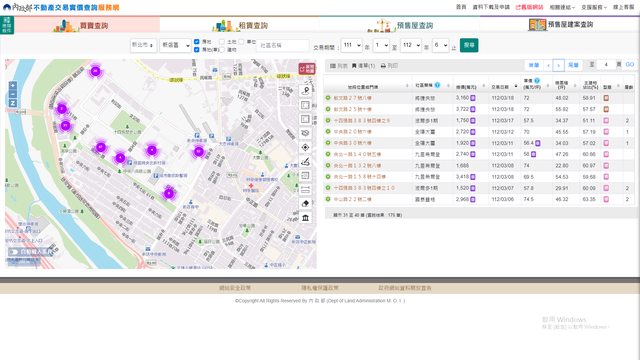Open the district dropdown next to city selector
This screenshot has width=640, height=360.
point(175,45)
